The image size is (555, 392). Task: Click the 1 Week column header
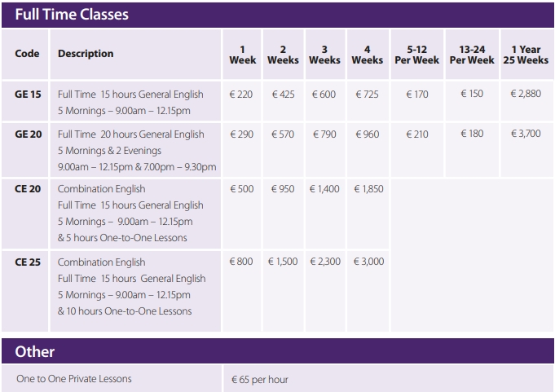(243, 55)
